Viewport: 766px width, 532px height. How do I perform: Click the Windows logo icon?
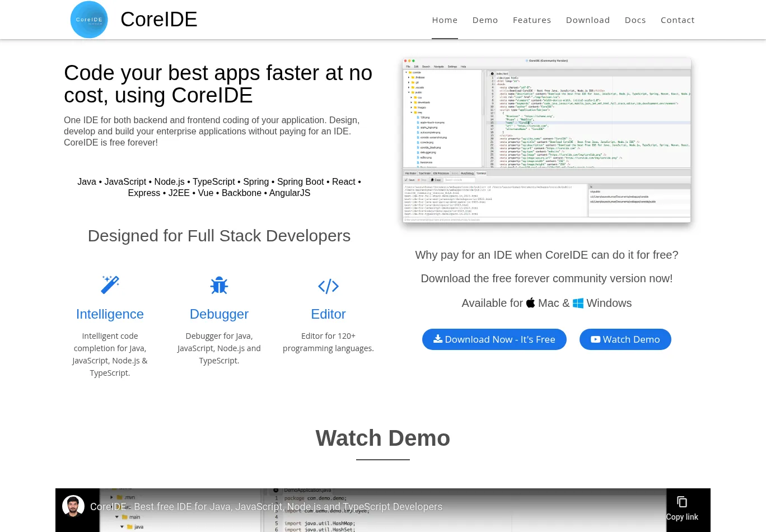tap(578, 303)
